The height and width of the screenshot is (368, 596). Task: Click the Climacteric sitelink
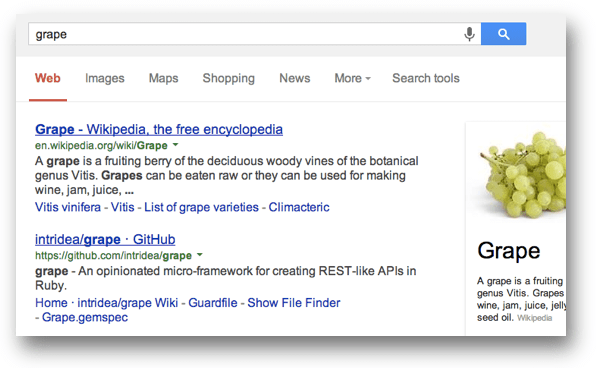(299, 207)
